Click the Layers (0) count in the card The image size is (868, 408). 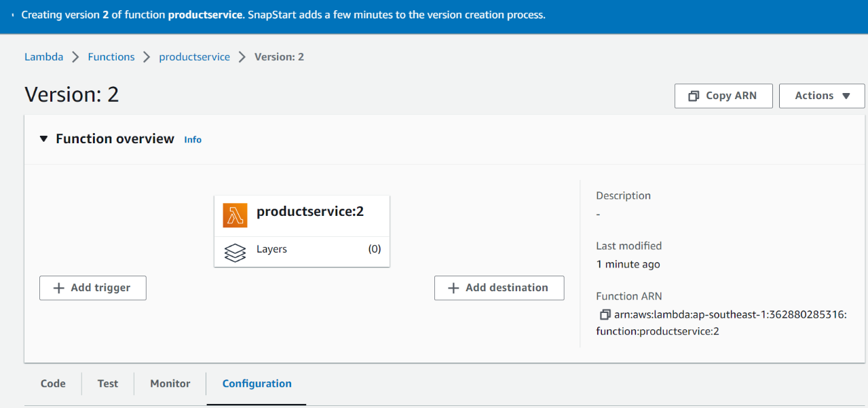[373, 249]
